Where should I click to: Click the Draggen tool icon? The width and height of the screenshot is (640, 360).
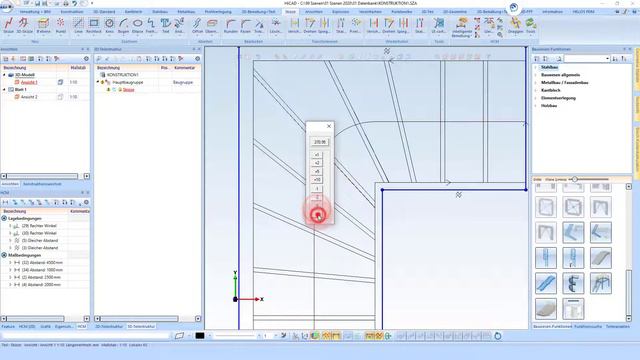click(x=516, y=25)
